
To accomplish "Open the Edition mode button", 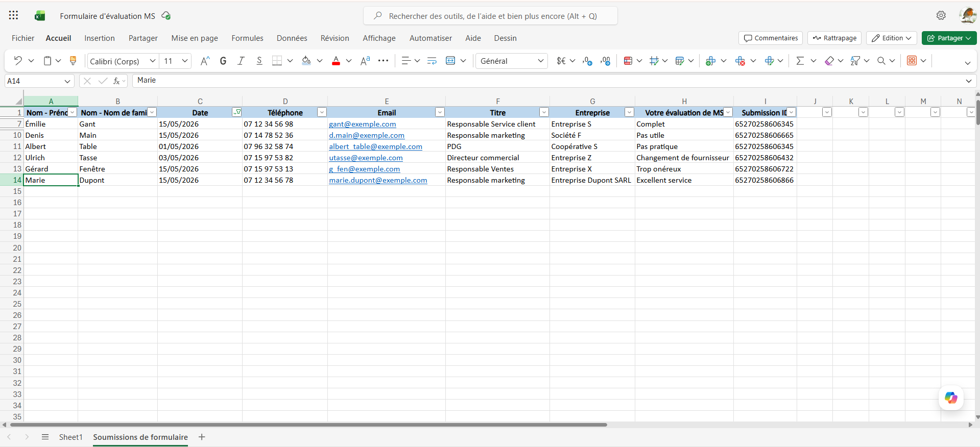I will point(892,38).
